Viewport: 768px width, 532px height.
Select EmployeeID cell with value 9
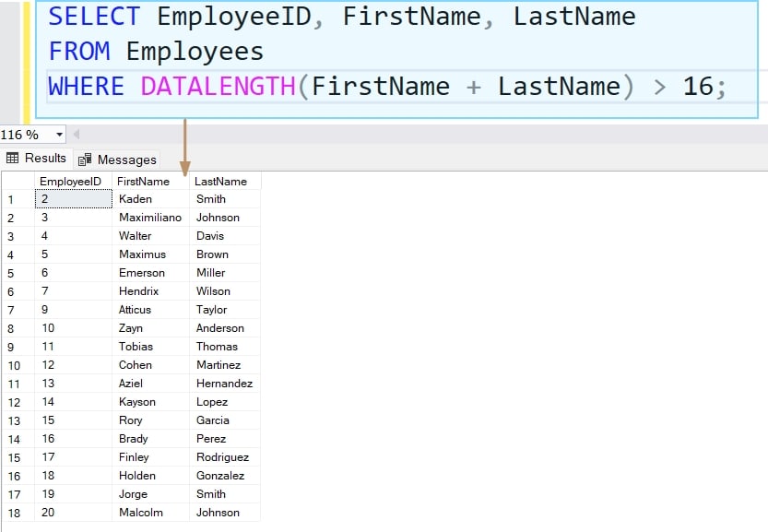74,310
